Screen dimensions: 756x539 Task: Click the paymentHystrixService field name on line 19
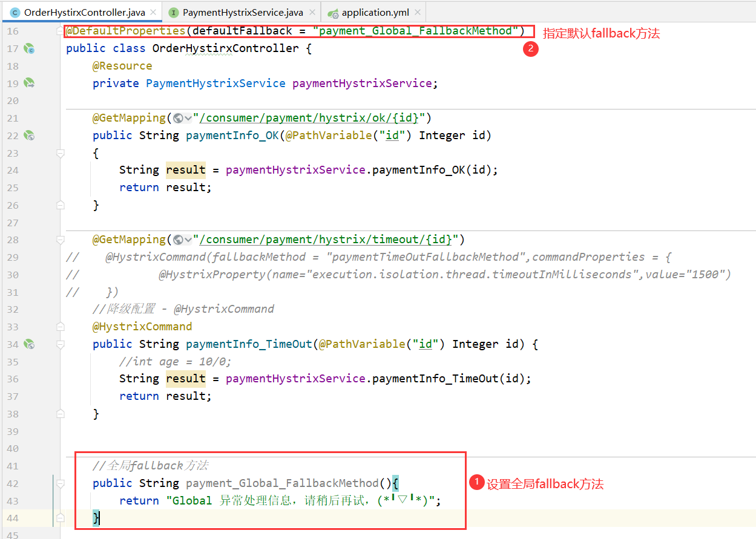click(362, 83)
